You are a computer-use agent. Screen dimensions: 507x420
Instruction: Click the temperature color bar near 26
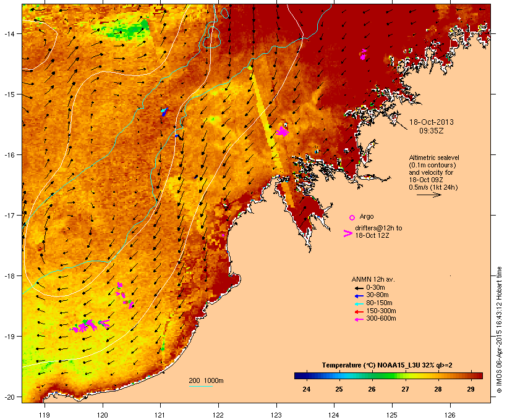(372, 376)
